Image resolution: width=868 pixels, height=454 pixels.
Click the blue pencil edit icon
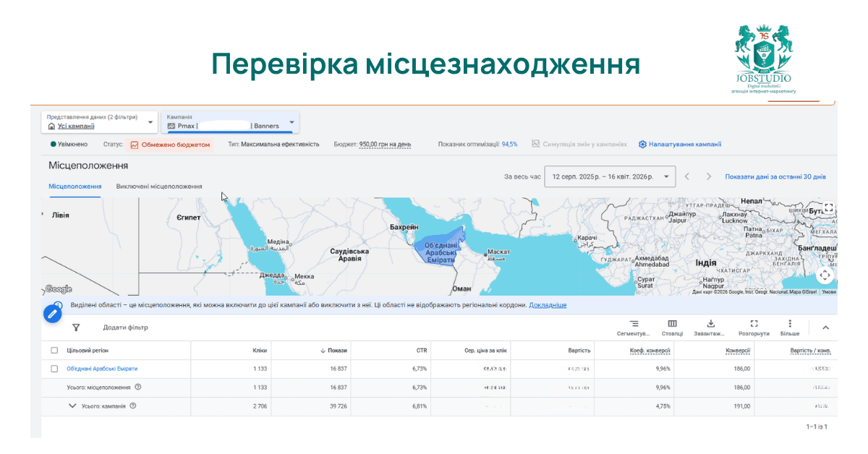pos(52,314)
